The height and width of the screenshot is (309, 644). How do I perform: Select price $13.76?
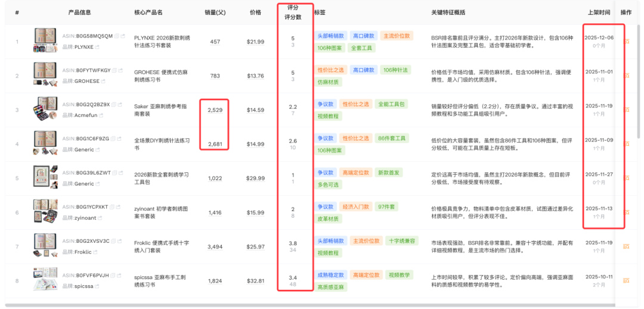click(255, 76)
